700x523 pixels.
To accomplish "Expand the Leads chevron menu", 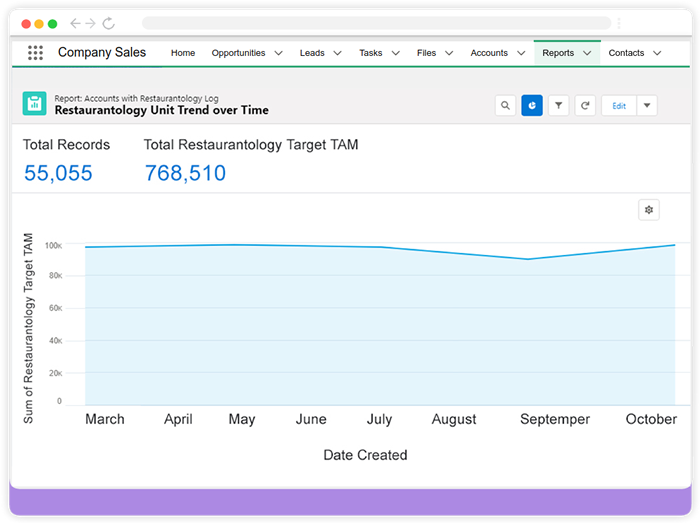I will [338, 53].
